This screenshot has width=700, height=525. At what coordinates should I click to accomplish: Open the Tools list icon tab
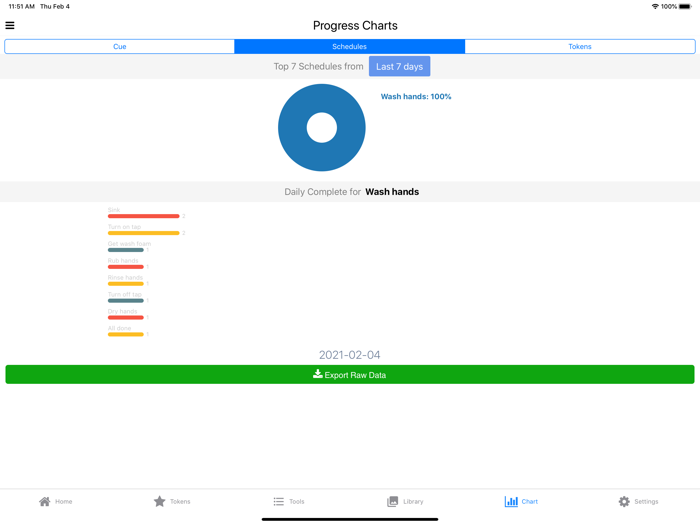[x=279, y=501]
